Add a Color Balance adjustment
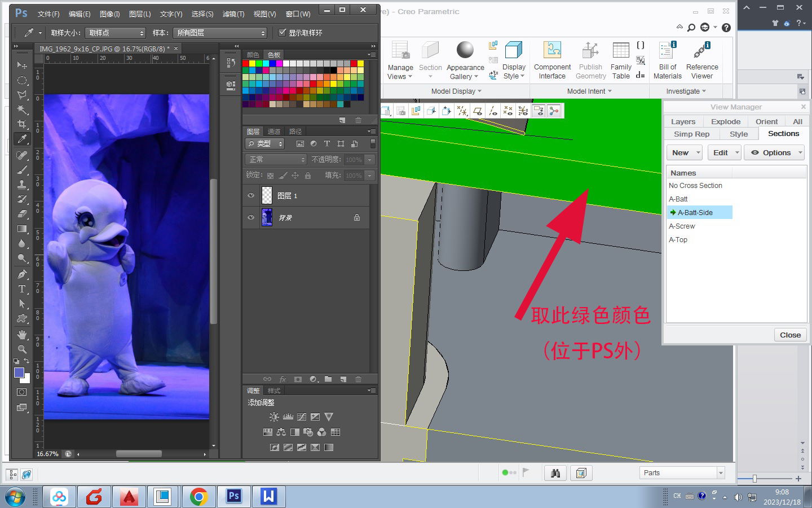This screenshot has height=508, width=812. [x=281, y=432]
